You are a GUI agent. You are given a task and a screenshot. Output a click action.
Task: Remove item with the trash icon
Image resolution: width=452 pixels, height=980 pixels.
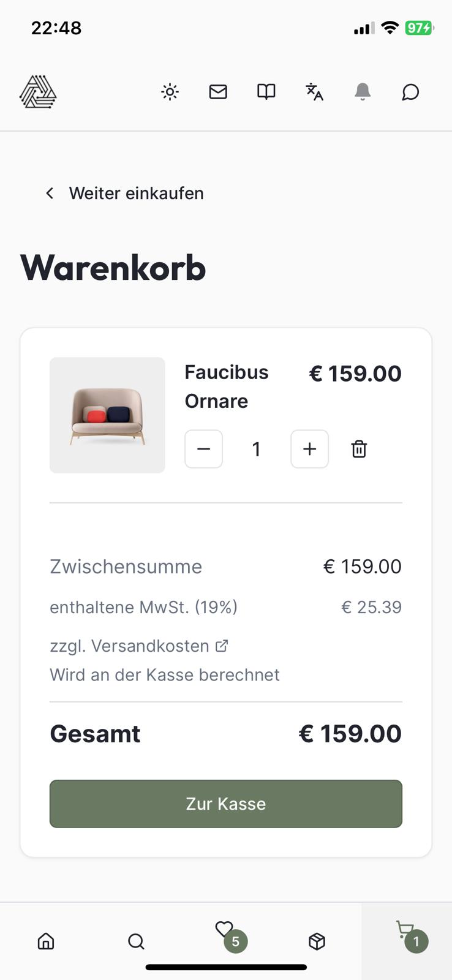[x=359, y=449]
